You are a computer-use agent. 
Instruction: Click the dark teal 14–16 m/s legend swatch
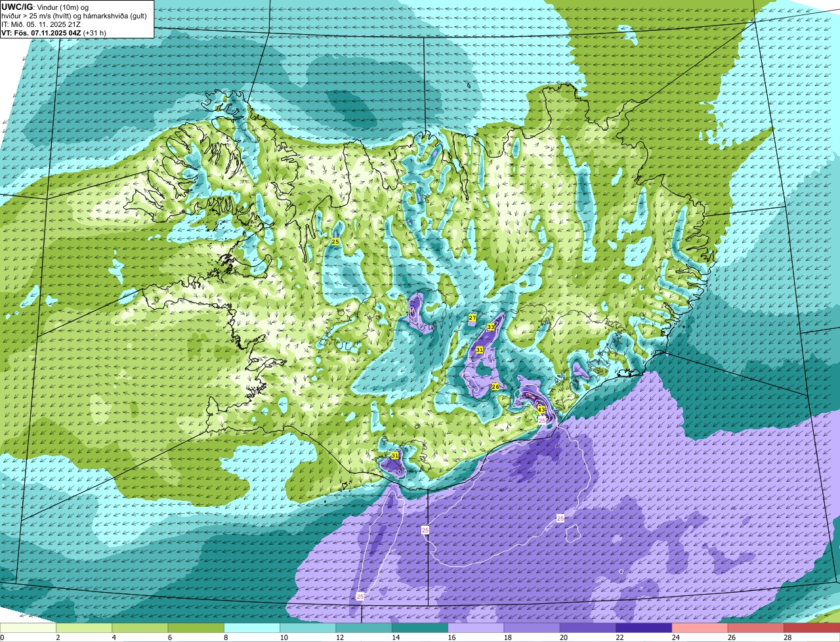(420, 628)
